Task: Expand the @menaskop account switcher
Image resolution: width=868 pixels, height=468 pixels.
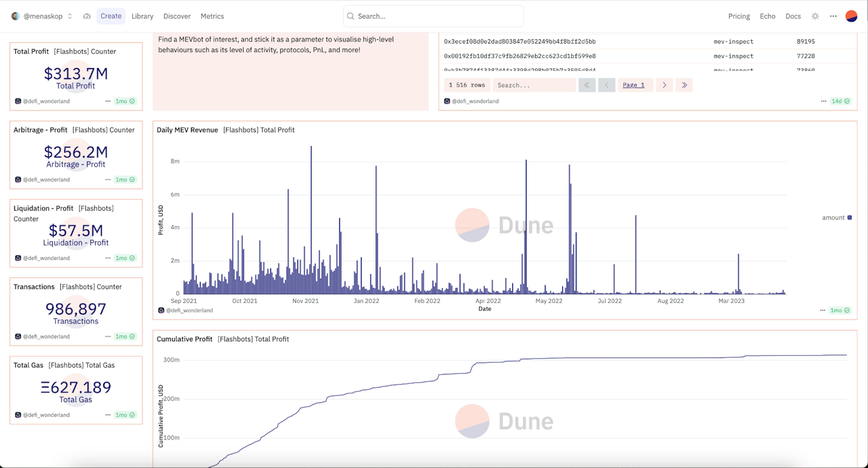Action: [x=43, y=16]
